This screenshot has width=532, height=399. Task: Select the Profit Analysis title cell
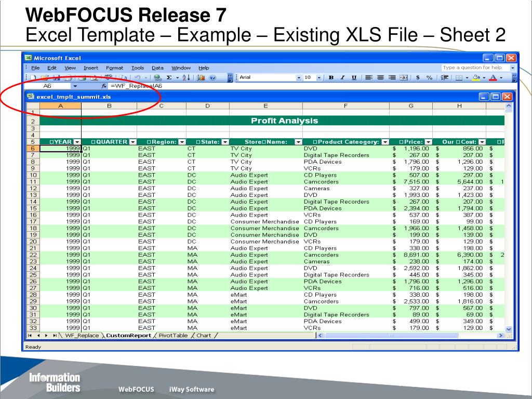pos(272,121)
